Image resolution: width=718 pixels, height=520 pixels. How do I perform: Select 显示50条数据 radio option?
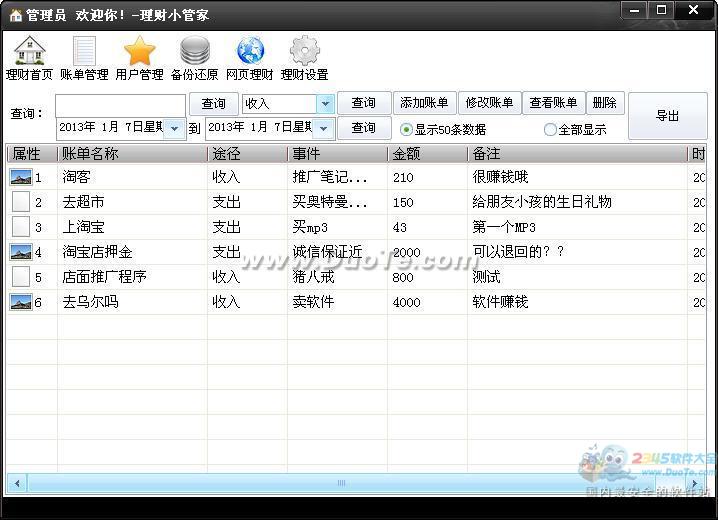[406, 130]
